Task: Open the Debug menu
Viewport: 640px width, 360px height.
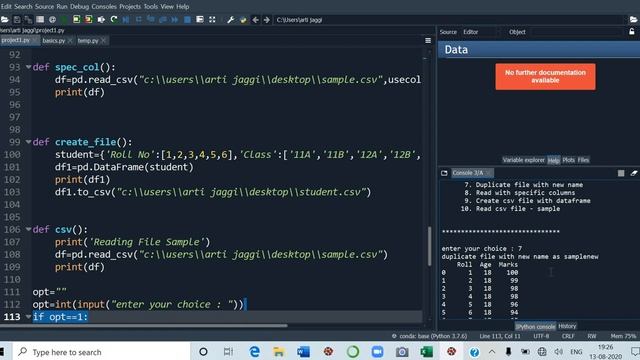Action: 79,7
